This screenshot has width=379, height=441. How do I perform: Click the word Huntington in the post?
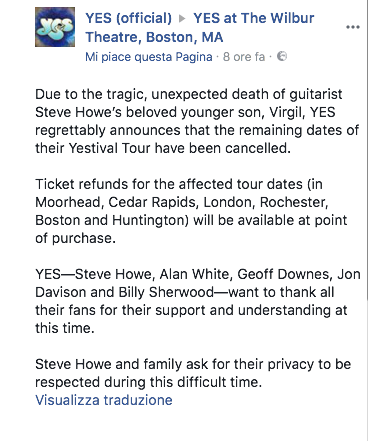[x=150, y=220]
